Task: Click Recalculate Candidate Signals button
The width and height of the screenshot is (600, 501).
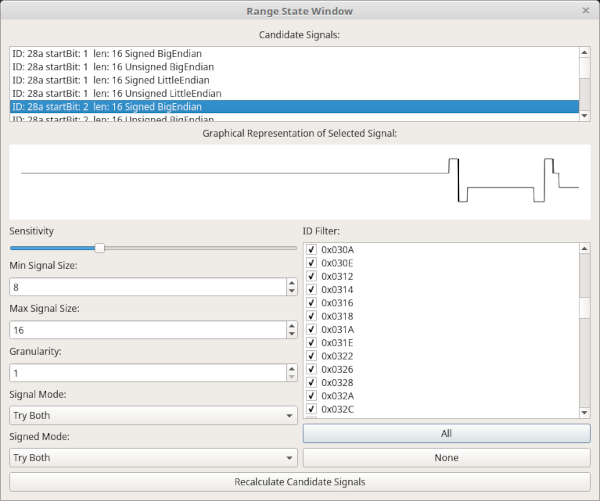Action: pos(300,482)
